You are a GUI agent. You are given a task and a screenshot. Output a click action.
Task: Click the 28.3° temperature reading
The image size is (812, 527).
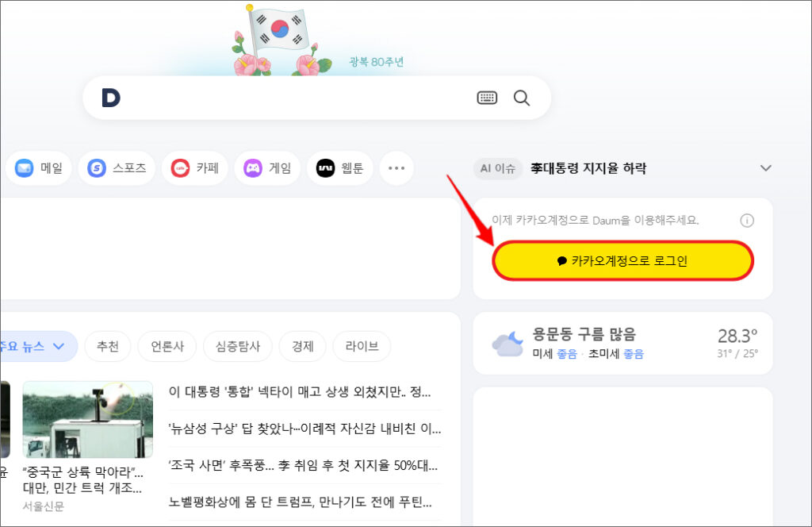click(737, 336)
